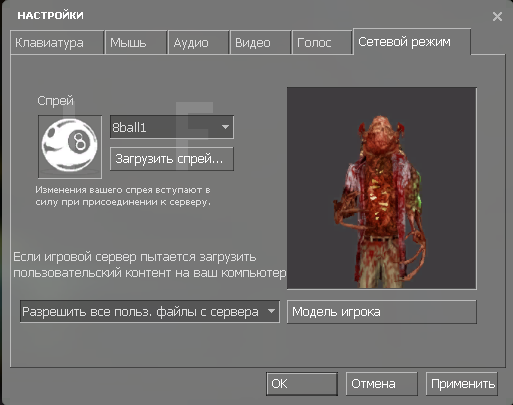
Task: Click text 'Если игровой сервер пытается загрузить'
Action: pyautogui.click(x=135, y=257)
